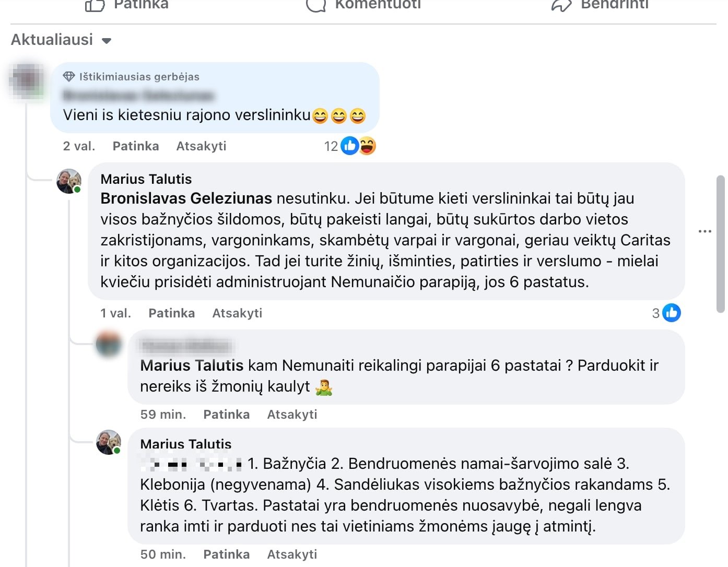Click Atsakyti under the 50 min. comment
This screenshot has width=728, height=567.
point(292,554)
